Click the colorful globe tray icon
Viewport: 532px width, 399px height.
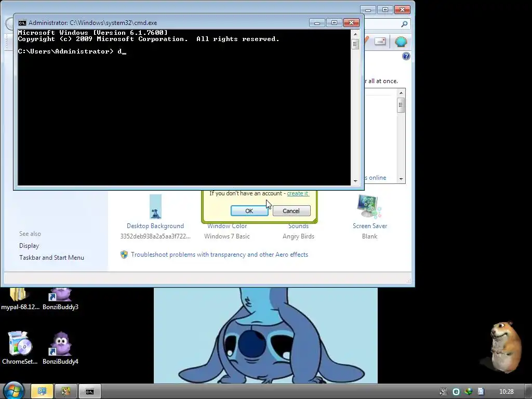(x=469, y=392)
